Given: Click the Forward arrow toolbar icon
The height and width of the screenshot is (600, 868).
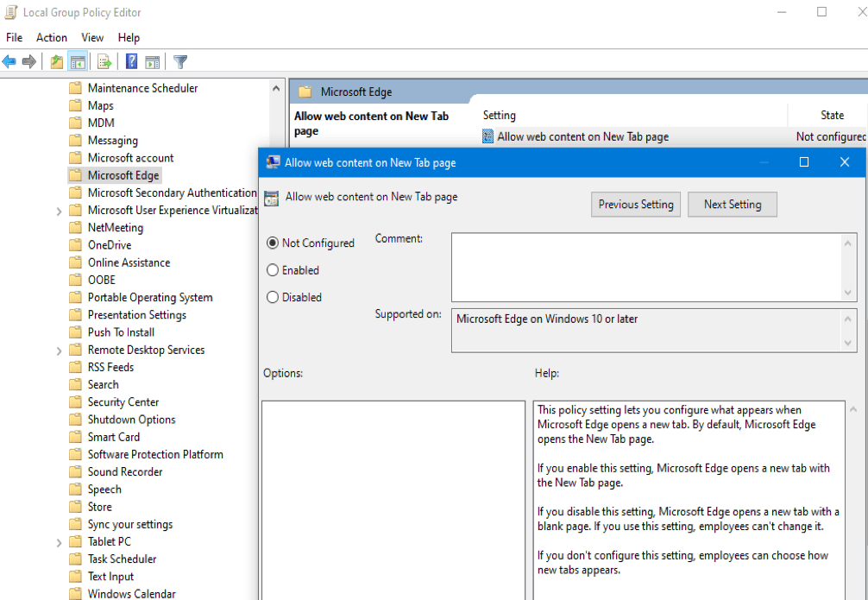Looking at the screenshot, I should pos(28,61).
